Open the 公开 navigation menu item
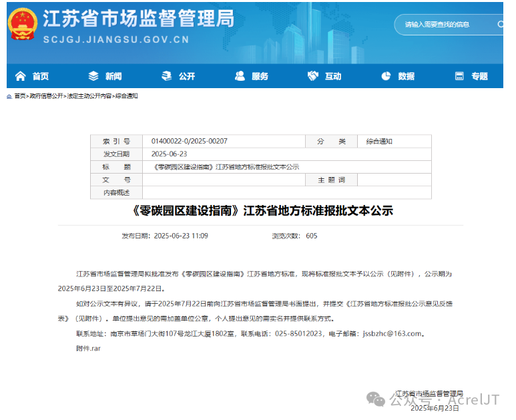Image resolution: width=516 pixels, height=420 pixels. pos(187,76)
